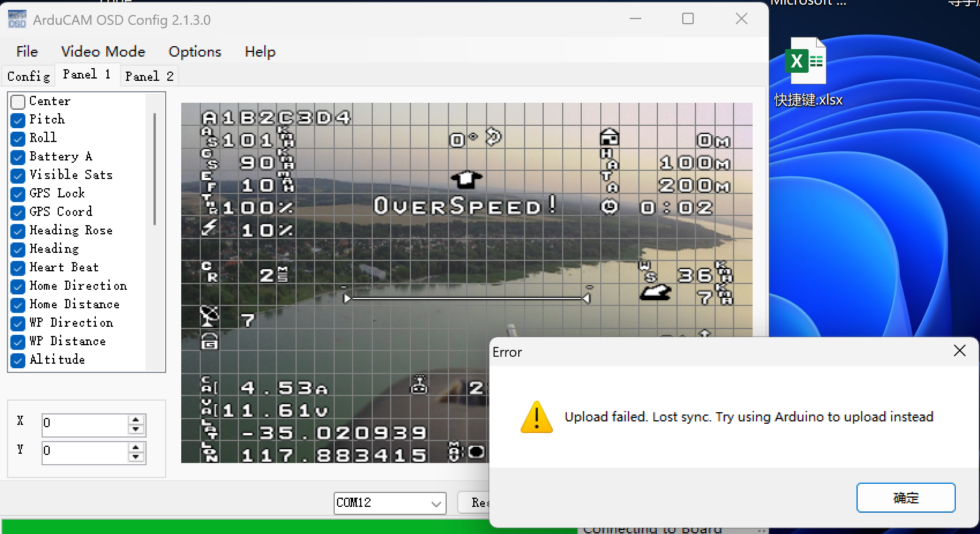
Task: Toggle the Visible Sats checkbox
Action: tap(18, 175)
